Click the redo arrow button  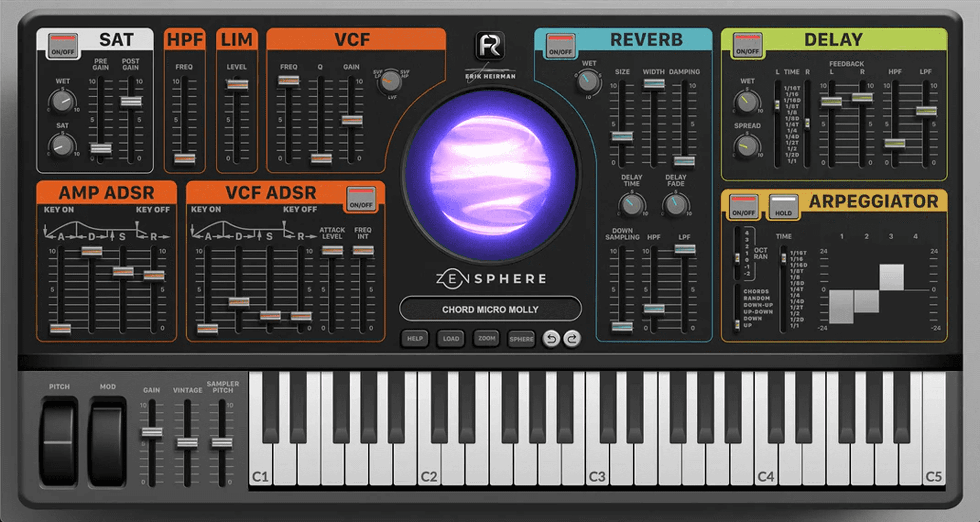(572, 339)
